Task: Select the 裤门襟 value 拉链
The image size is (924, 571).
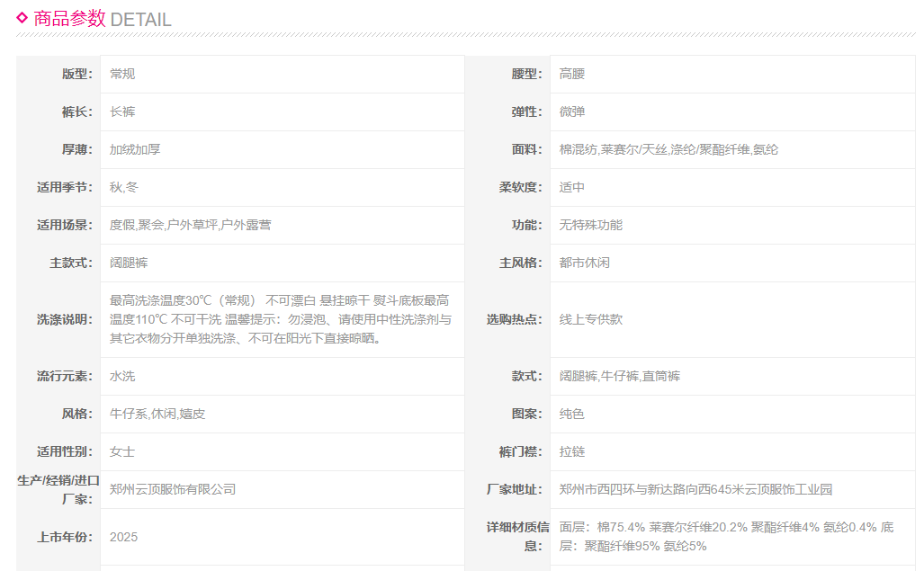Action: [x=572, y=451]
